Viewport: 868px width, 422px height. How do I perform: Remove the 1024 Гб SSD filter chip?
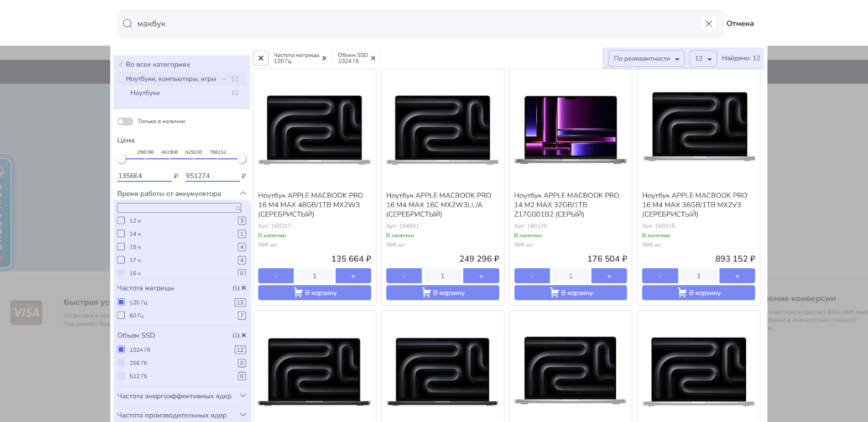(x=373, y=58)
